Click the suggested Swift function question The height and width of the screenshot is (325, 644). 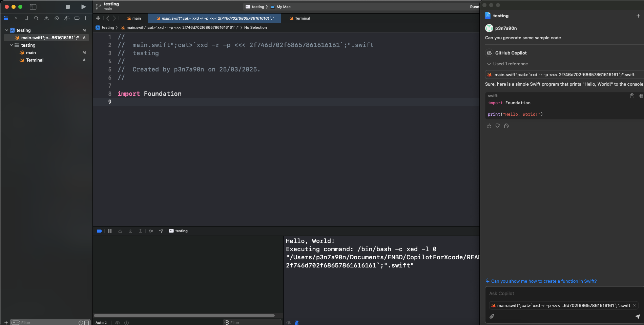click(x=544, y=281)
